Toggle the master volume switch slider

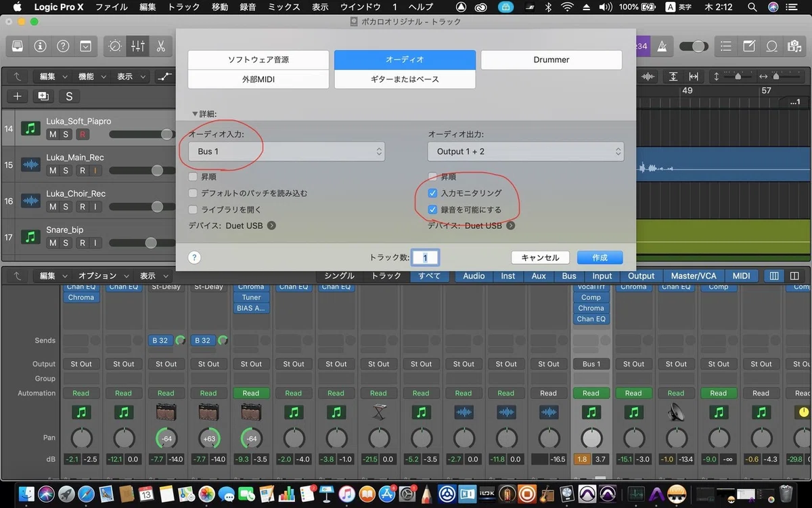(x=694, y=46)
